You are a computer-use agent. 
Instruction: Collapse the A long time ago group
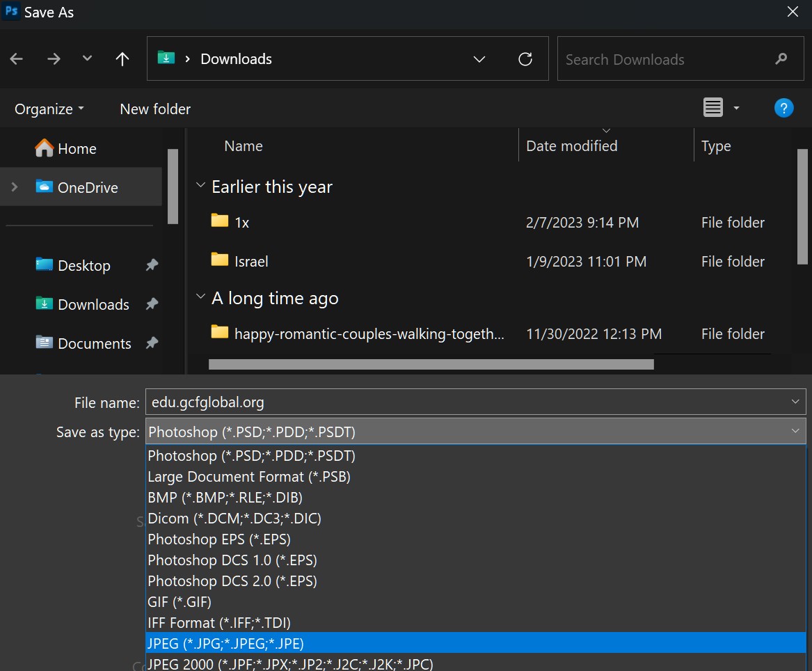click(x=200, y=297)
